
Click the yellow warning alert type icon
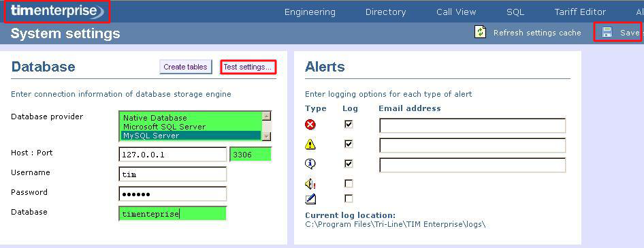pyautogui.click(x=310, y=144)
